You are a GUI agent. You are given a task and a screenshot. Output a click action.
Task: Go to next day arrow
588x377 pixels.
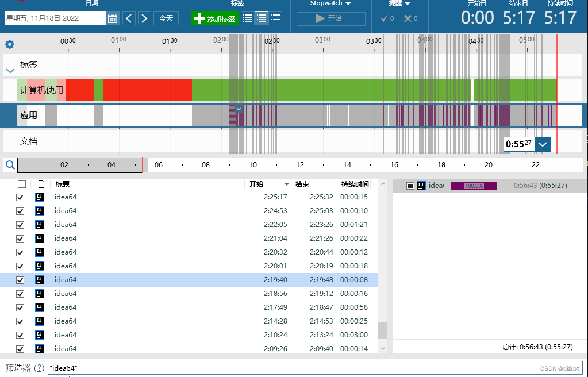click(144, 18)
